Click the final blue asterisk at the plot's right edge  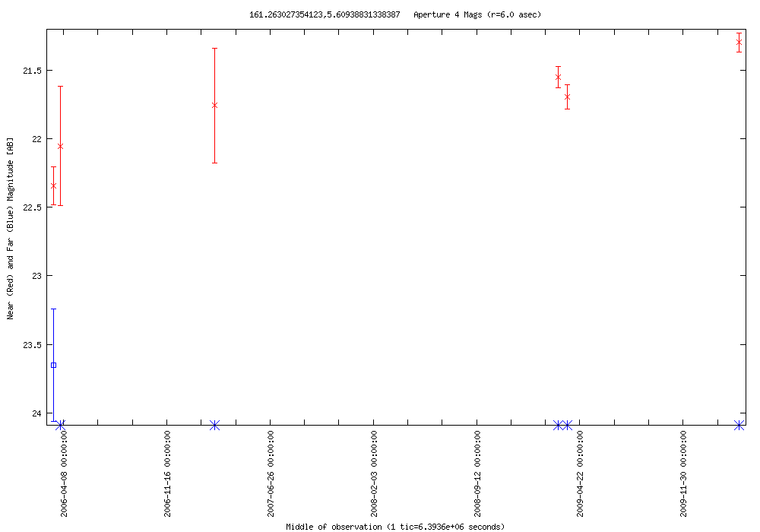click(739, 425)
